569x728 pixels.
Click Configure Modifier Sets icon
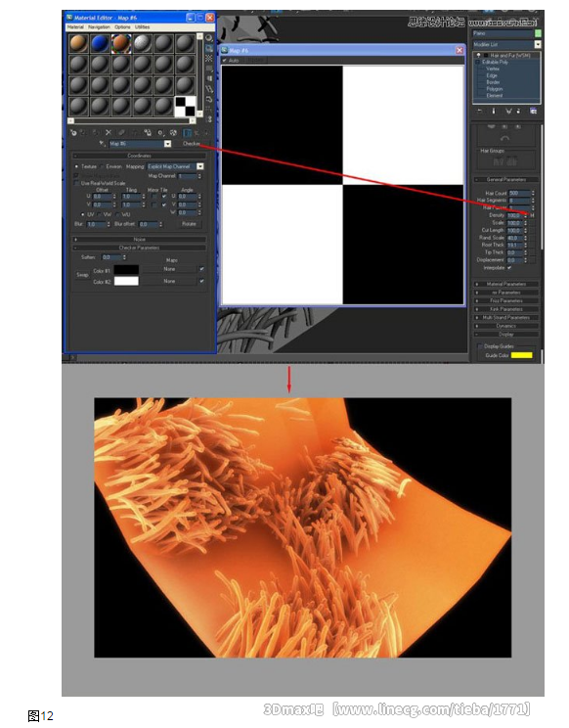click(533, 111)
